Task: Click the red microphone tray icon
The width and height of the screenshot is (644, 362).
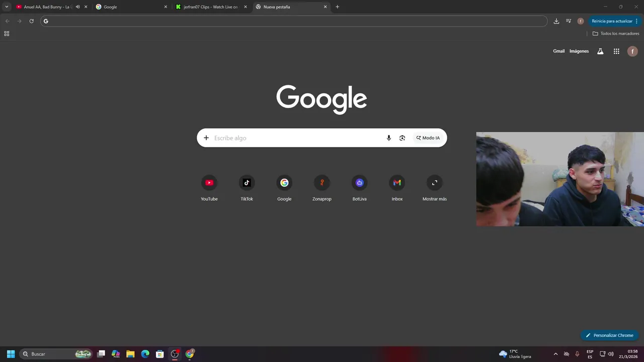Action: tap(577, 354)
